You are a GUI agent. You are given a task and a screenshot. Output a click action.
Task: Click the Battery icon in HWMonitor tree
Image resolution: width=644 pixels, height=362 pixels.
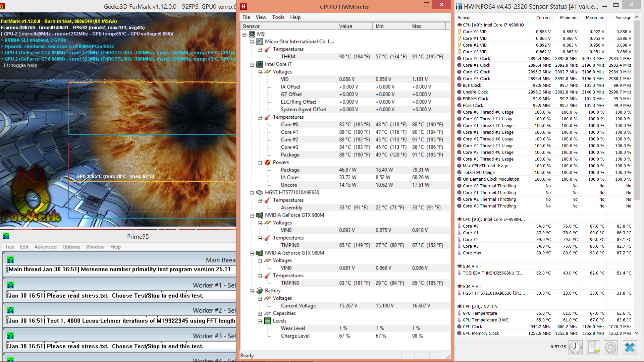pyautogui.click(x=260, y=291)
